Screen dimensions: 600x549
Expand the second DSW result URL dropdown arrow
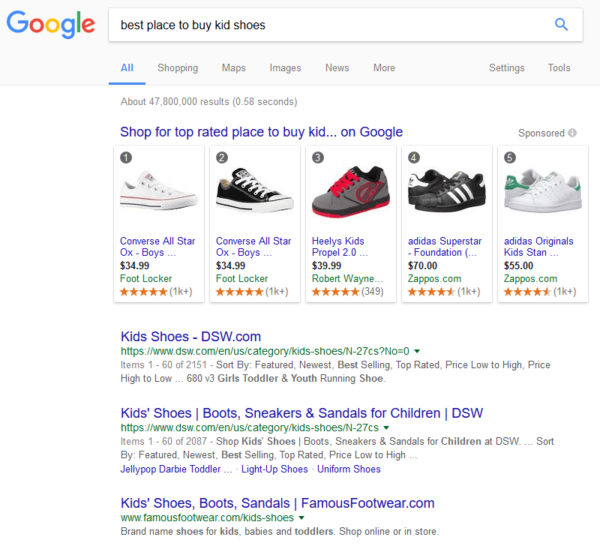[x=386, y=428]
